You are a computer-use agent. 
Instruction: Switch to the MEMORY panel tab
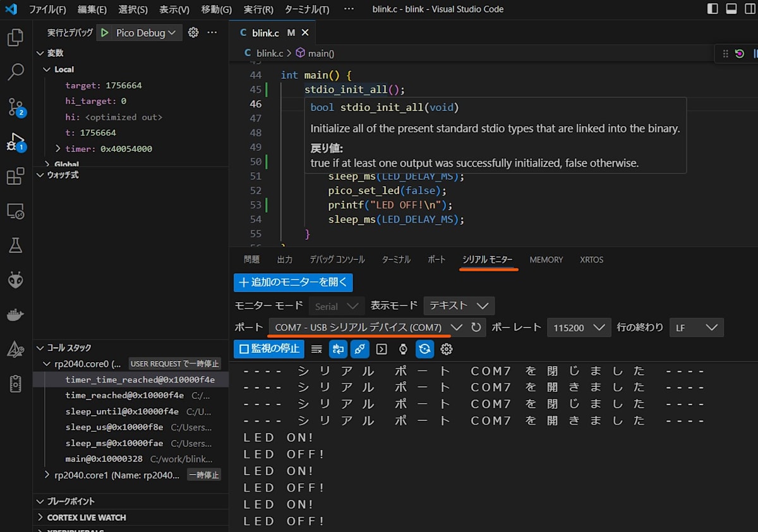(546, 259)
